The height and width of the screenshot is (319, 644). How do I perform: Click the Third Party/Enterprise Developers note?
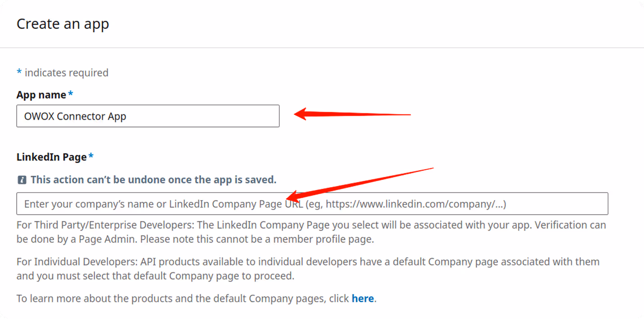pyautogui.click(x=311, y=232)
